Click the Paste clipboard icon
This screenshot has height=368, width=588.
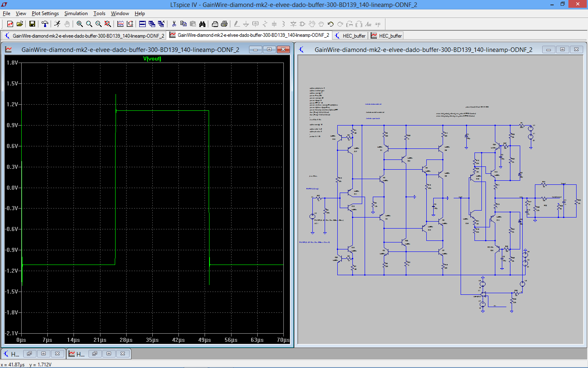pos(193,24)
